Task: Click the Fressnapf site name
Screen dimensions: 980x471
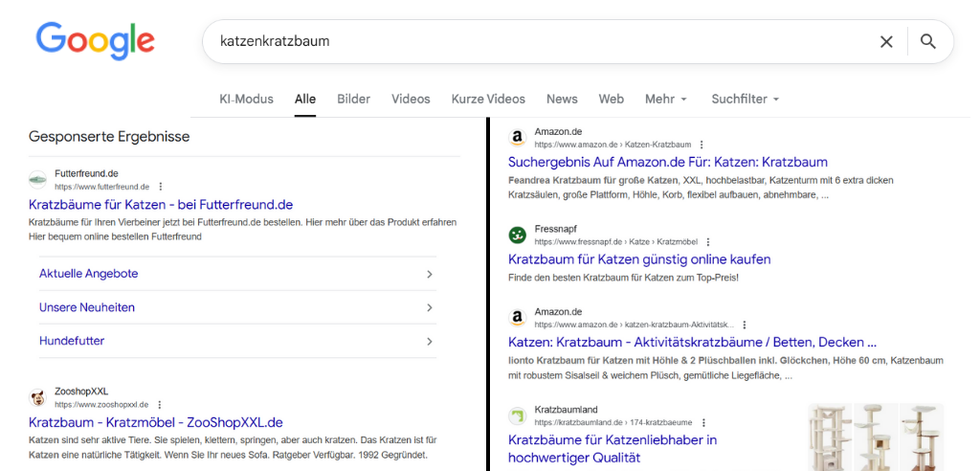Action: point(556,229)
